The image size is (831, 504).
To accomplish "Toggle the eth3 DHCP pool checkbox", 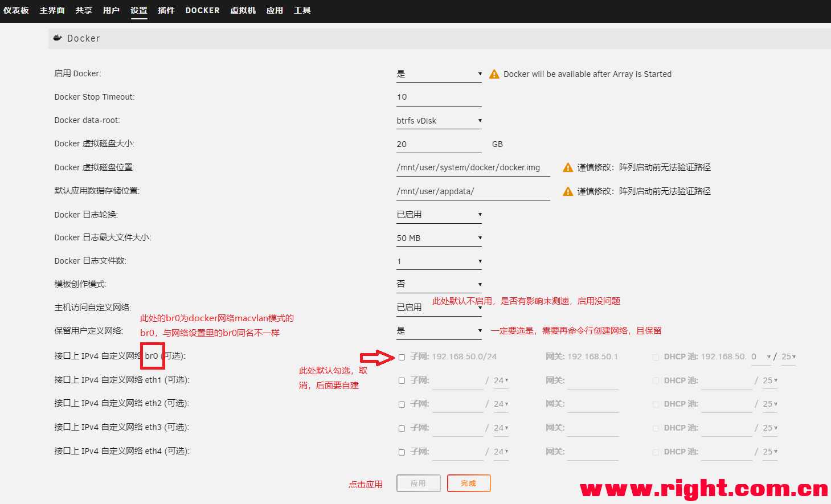I will click(656, 428).
